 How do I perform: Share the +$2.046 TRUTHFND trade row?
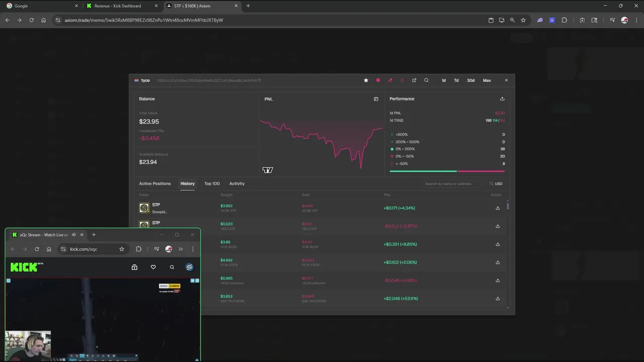coord(498,299)
